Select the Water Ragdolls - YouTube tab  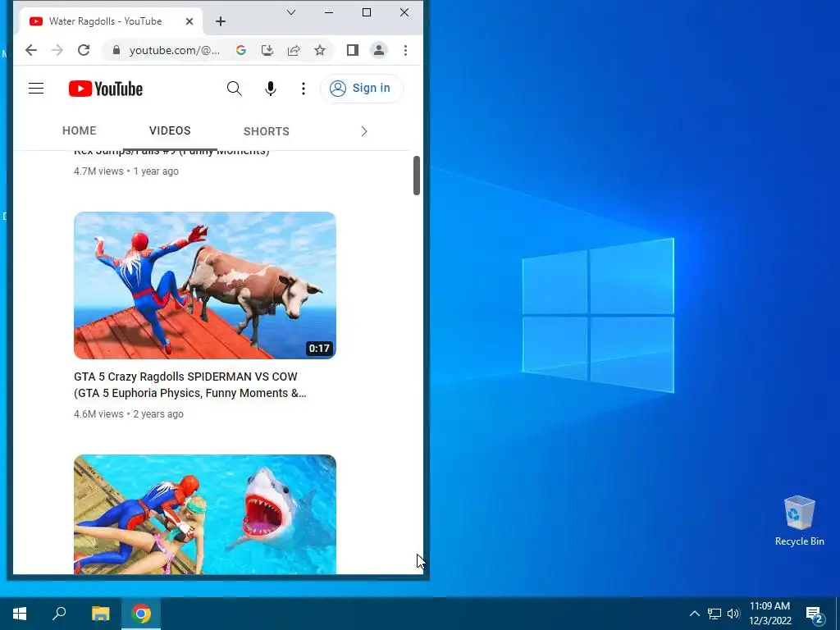pyautogui.click(x=105, y=21)
